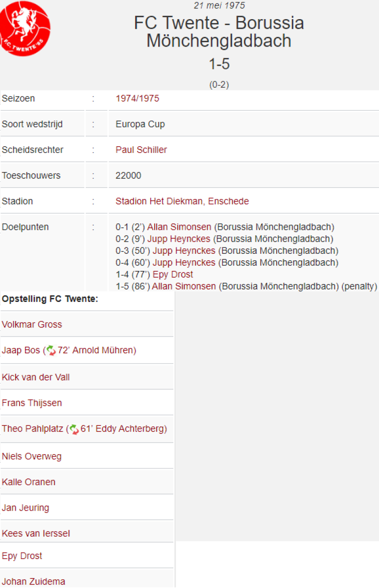Screen dimensions: 379x588
Task: Open referee Paul Schiller's page
Action: (141, 150)
